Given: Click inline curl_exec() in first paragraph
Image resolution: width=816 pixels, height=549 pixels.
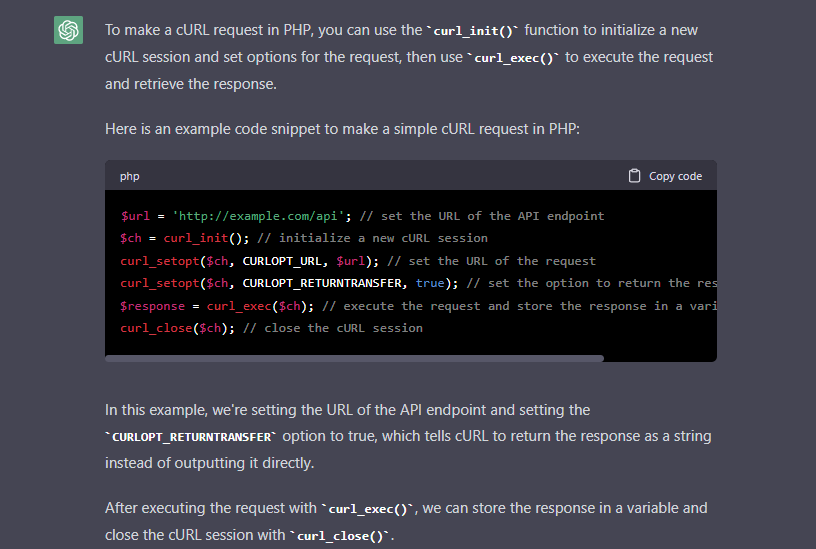Looking at the screenshot, I should 514,58.
